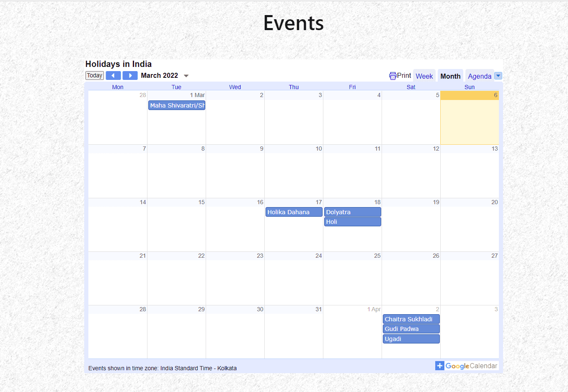
Task: Click the Tue column header
Action: pos(176,87)
